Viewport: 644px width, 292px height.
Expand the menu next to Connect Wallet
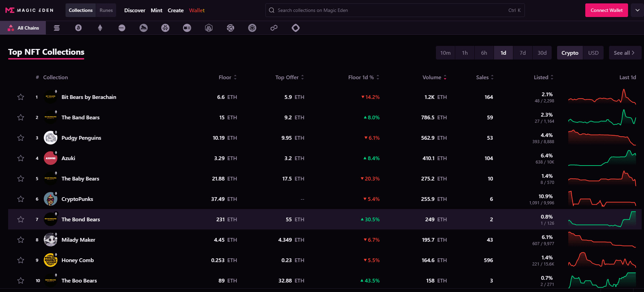pos(637,10)
